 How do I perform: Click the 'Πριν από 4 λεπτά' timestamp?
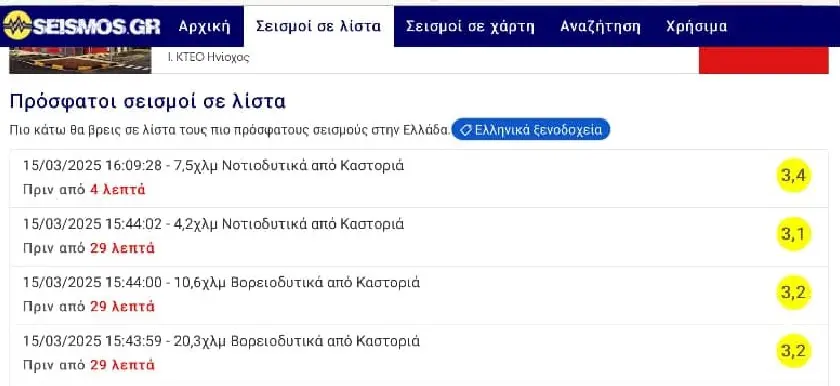tap(84, 190)
